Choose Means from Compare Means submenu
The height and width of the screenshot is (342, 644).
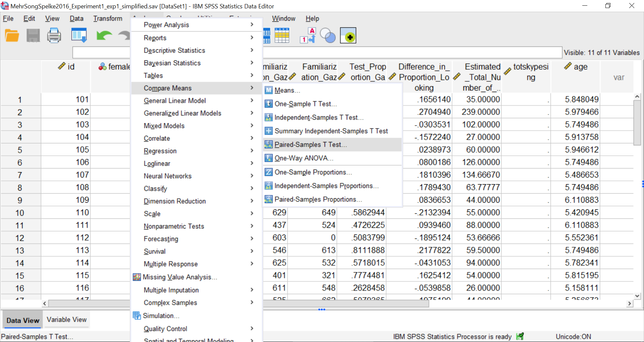(x=332, y=90)
